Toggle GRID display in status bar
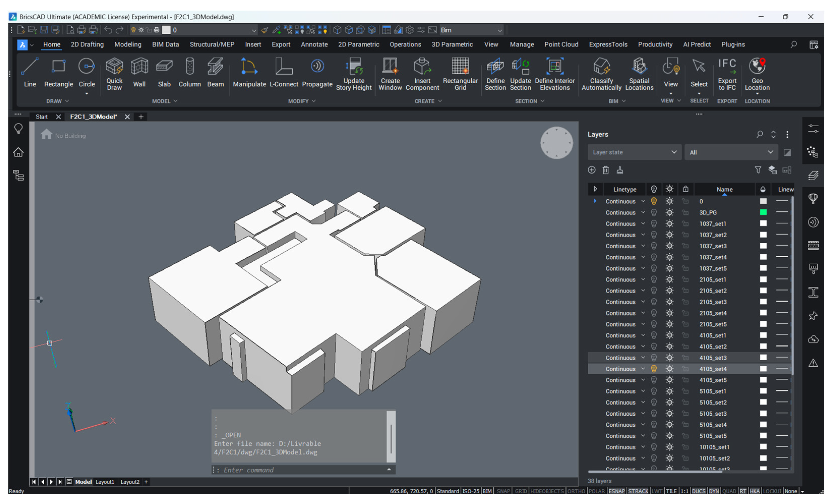Image resolution: width=832 pixels, height=504 pixels. pos(520,491)
